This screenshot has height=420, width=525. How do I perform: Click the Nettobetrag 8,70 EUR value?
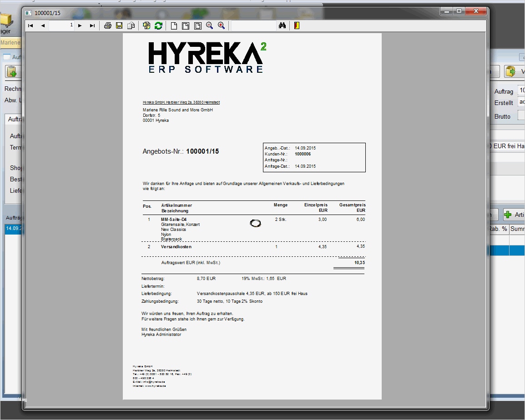(206, 279)
